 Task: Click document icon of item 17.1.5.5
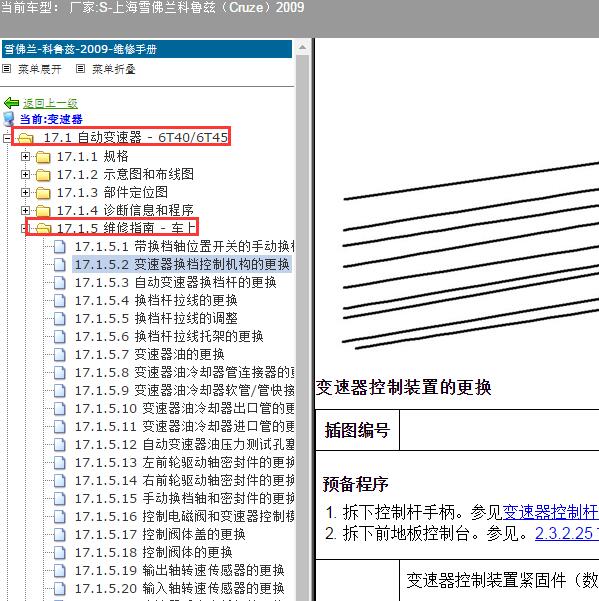click(59, 319)
